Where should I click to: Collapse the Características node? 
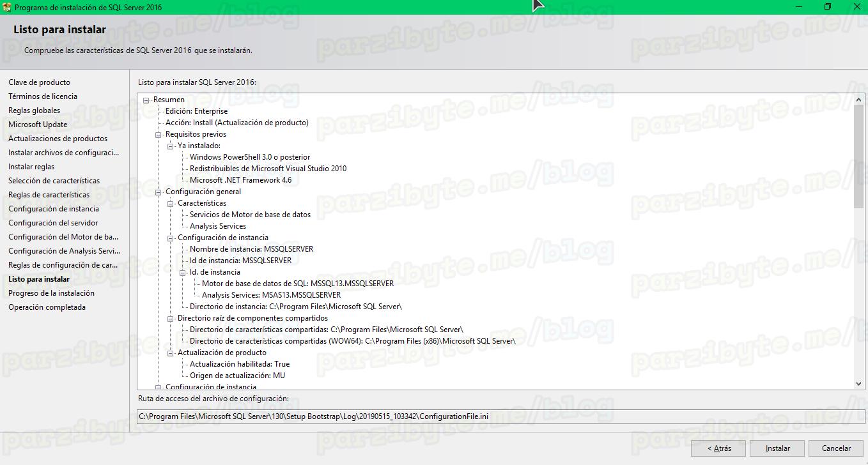(x=171, y=203)
